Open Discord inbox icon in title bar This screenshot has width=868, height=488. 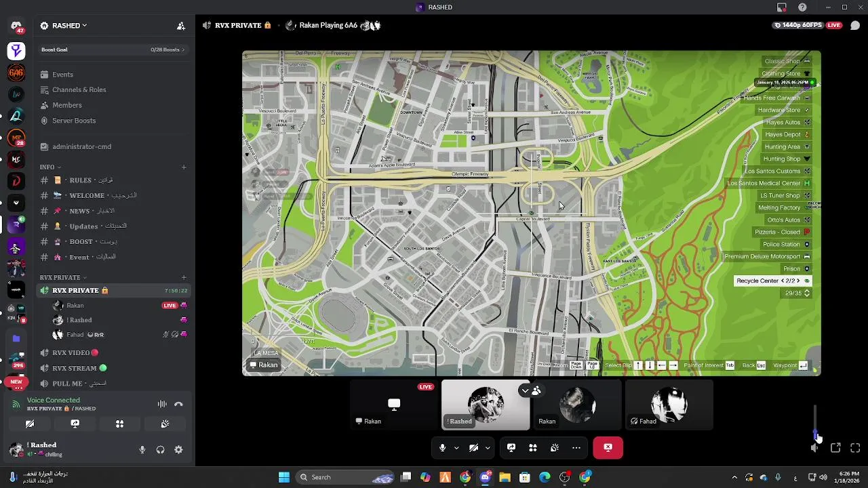click(x=782, y=7)
